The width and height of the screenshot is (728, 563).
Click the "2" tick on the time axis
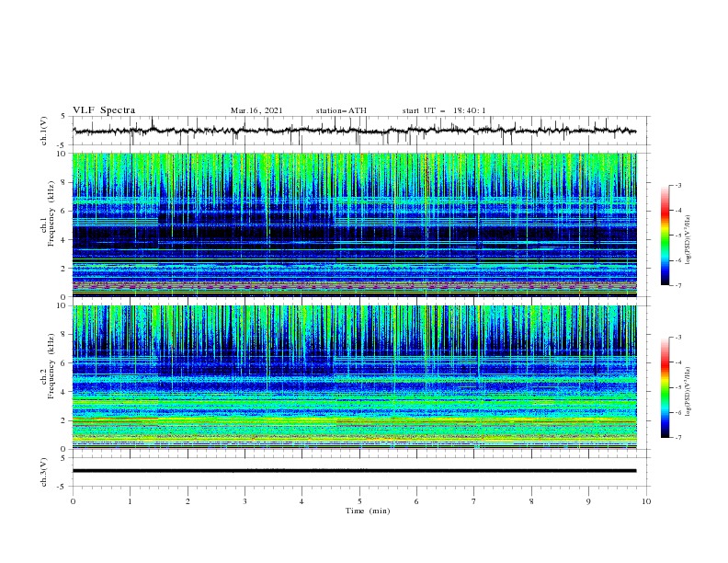coord(188,501)
